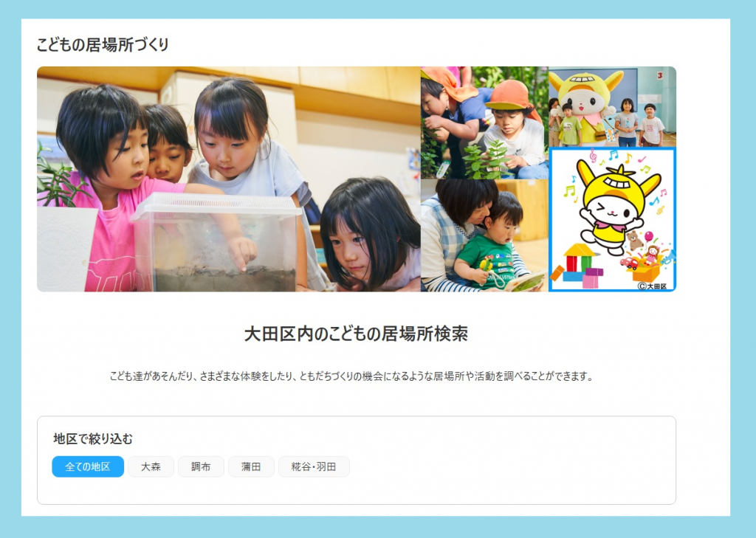The height and width of the screenshot is (538, 756).
Task: Click the red toy car illustration
Action: [x=629, y=263]
